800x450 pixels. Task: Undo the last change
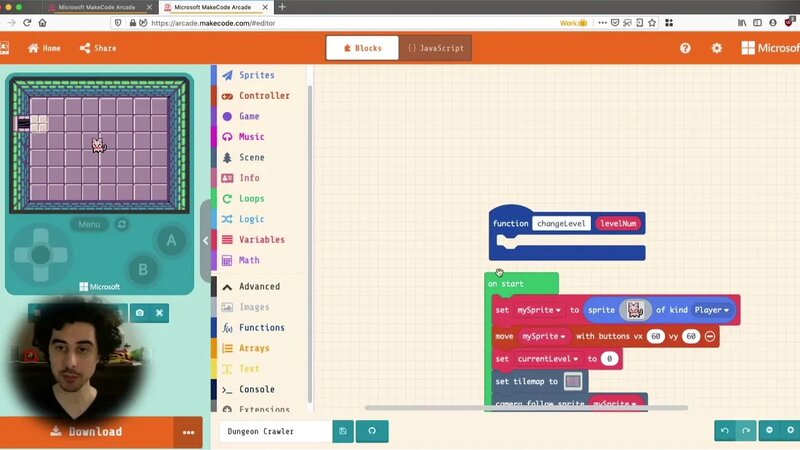(x=725, y=430)
